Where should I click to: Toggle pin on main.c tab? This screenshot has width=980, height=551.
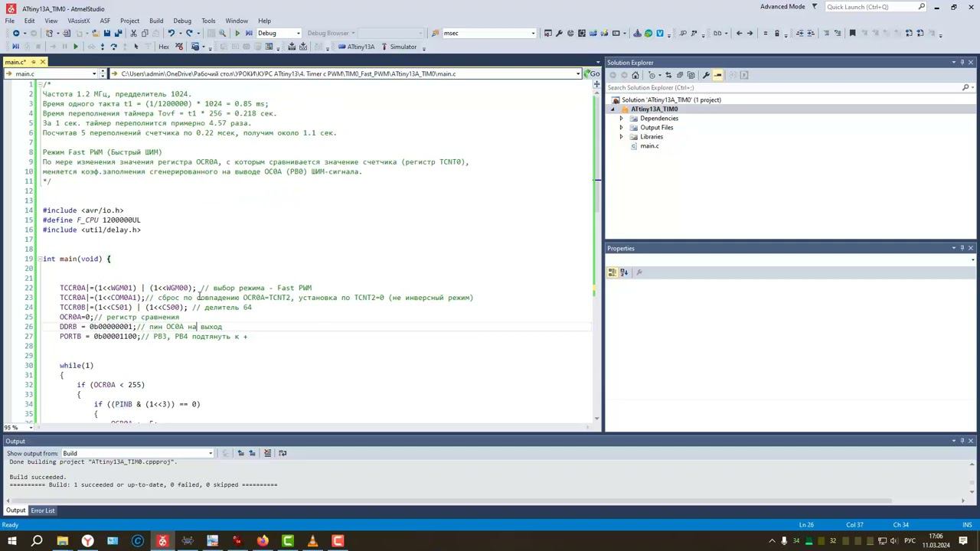coord(33,62)
